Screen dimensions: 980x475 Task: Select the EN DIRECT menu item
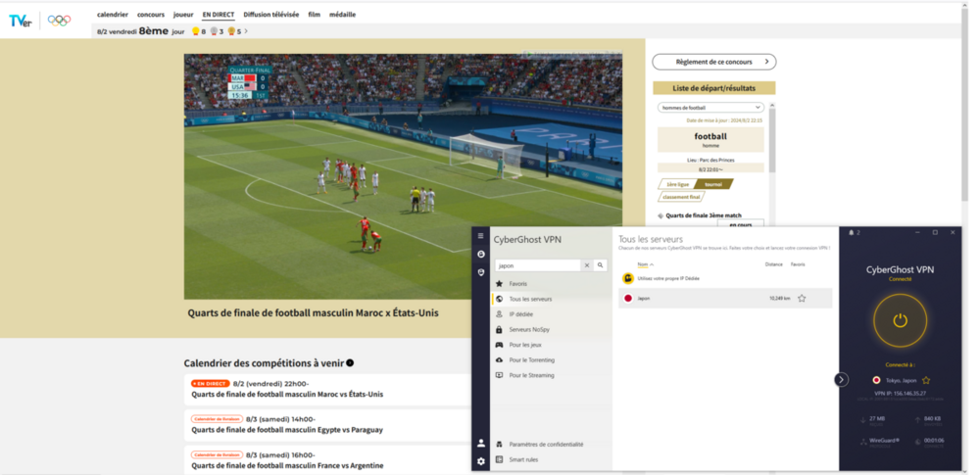[219, 15]
